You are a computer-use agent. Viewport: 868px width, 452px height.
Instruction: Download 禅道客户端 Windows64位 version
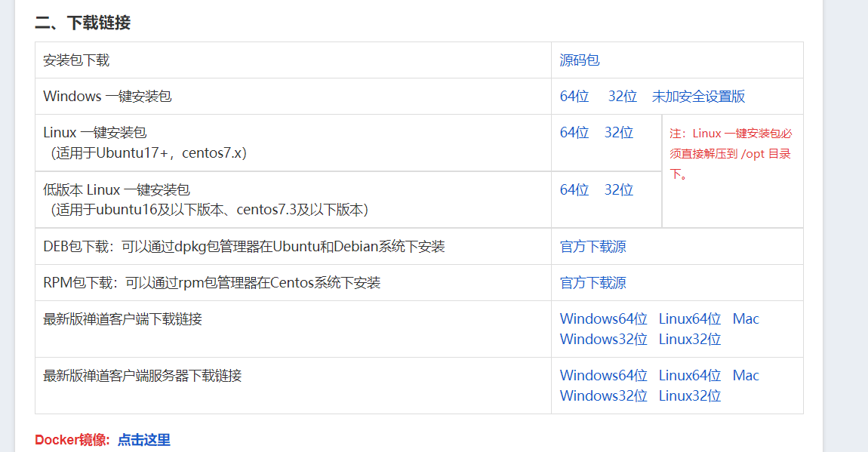[x=604, y=319]
